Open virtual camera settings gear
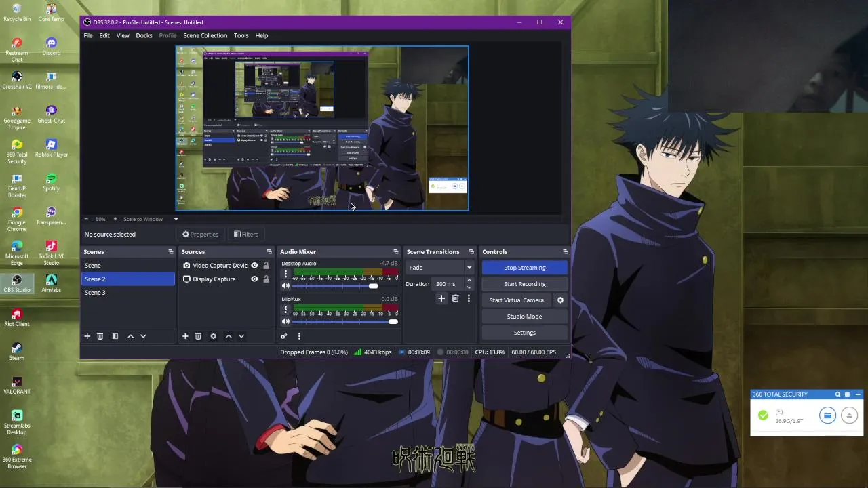868x488 pixels. (560, 300)
